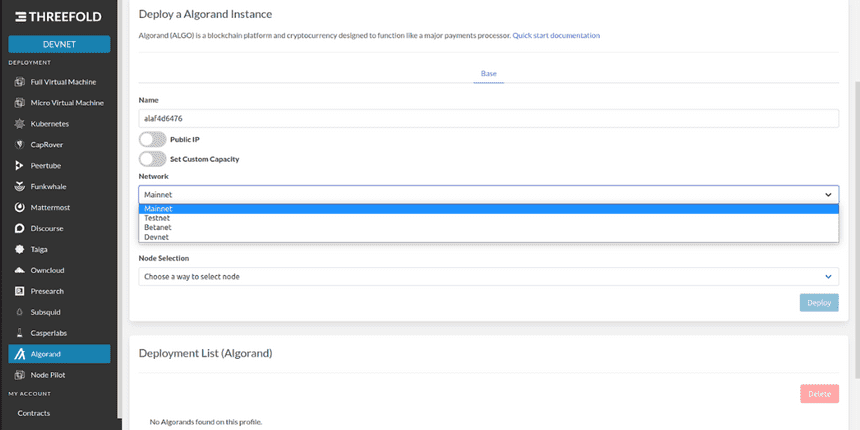This screenshot has width=860, height=430.
Task: Open the Subsquid deployment page
Action: (59, 312)
